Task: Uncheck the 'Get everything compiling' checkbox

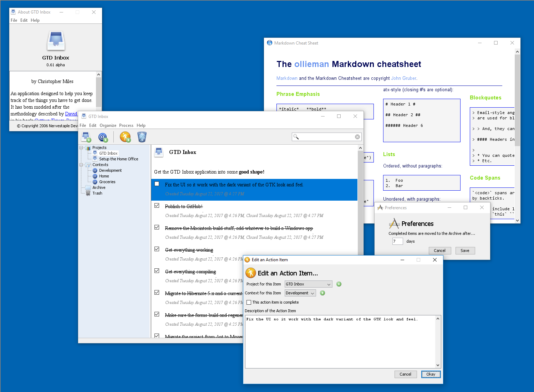Action: pos(157,271)
